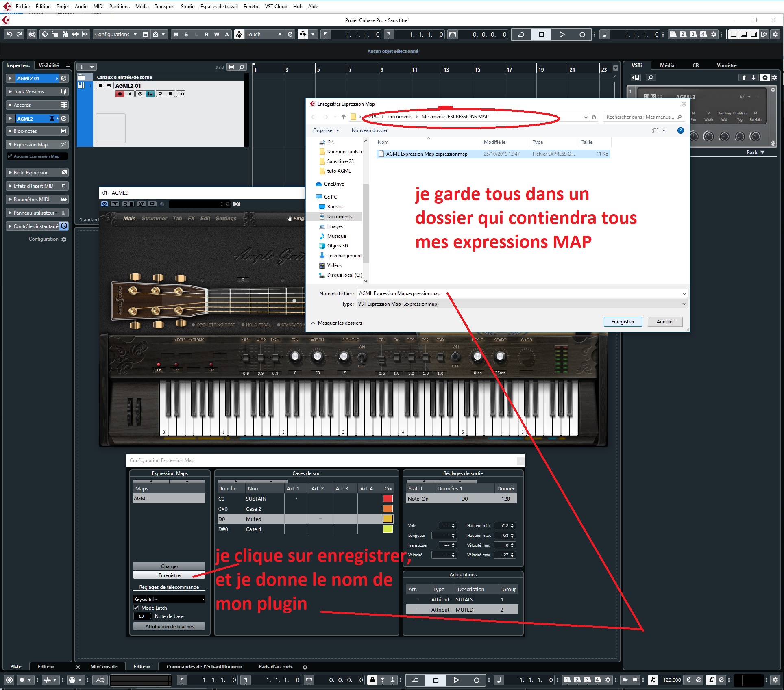Viewport: 784px width, 690px height.
Task: Click the undo arrow icon in toolbar
Action: point(9,35)
